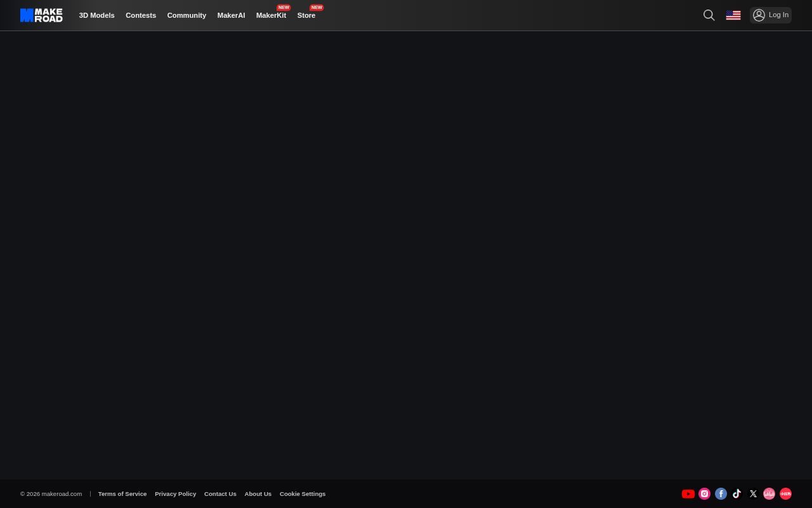Open the Instagram social link
The image size is (812, 508).
pyautogui.click(x=704, y=494)
